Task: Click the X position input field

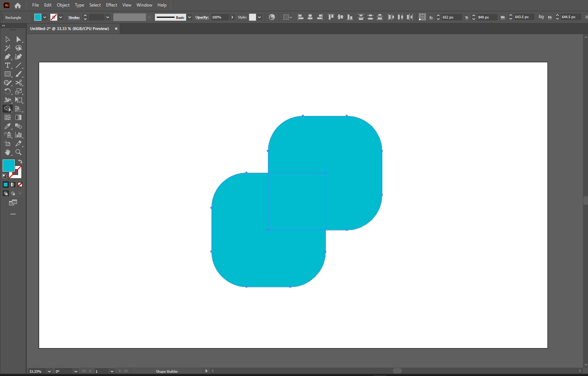Action: 451,17
